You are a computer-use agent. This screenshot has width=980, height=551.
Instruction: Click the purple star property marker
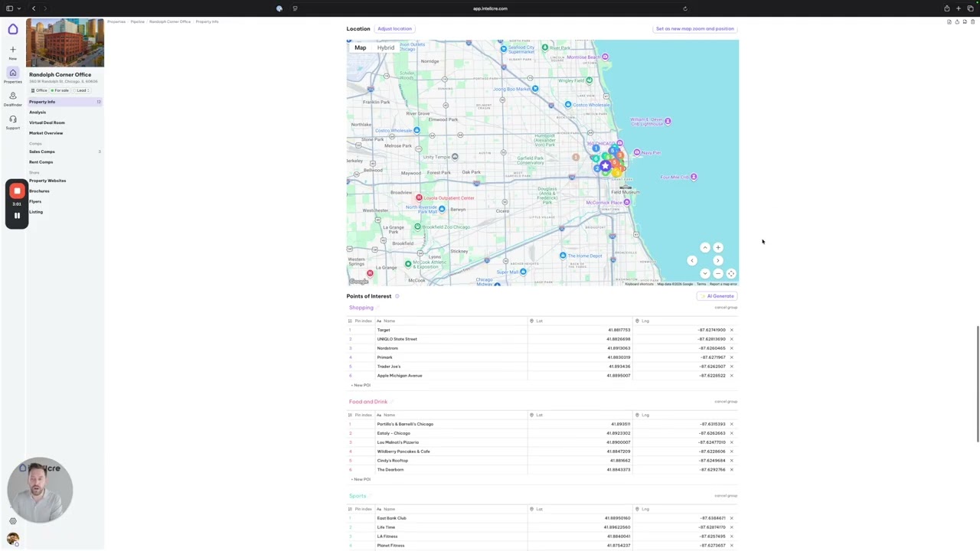[x=606, y=165]
